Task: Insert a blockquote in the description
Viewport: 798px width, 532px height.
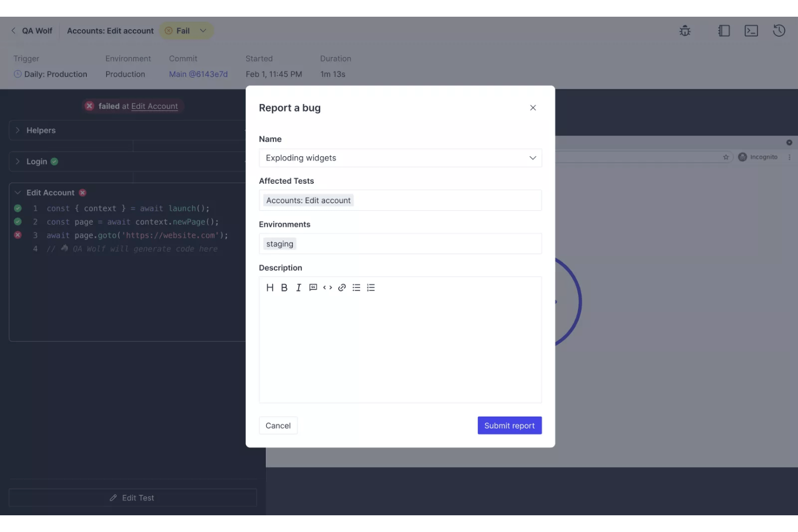Action: [313, 287]
